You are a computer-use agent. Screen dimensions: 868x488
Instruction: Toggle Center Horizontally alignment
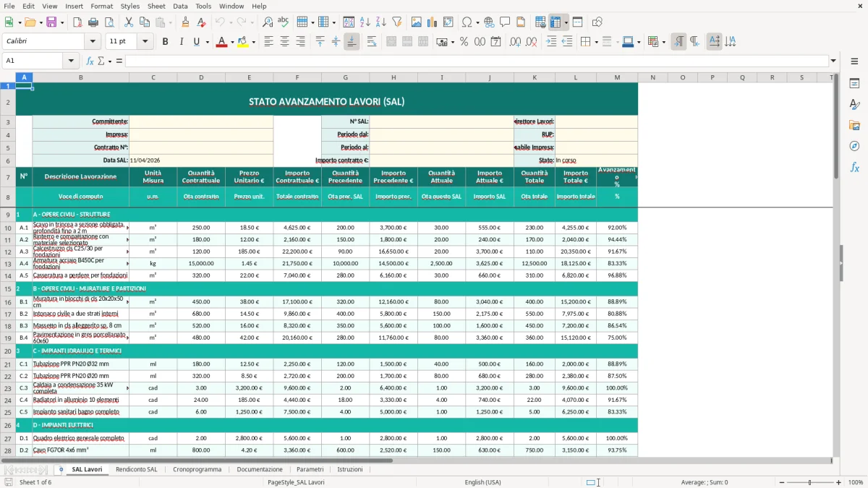point(284,42)
